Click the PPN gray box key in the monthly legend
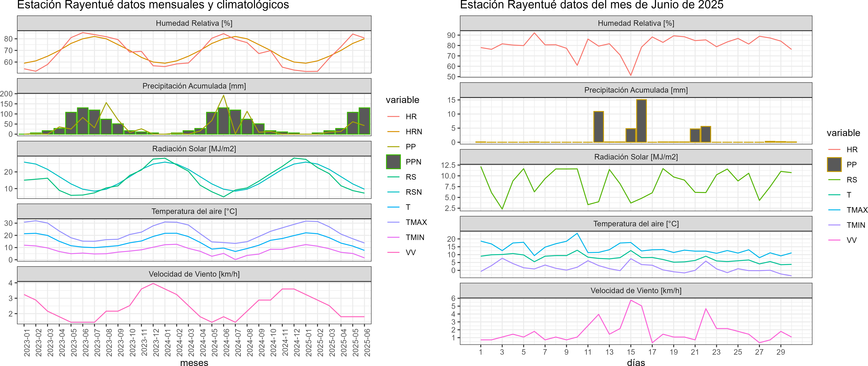Image resolution: width=868 pixels, height=366 pixels. click(393, 162)
